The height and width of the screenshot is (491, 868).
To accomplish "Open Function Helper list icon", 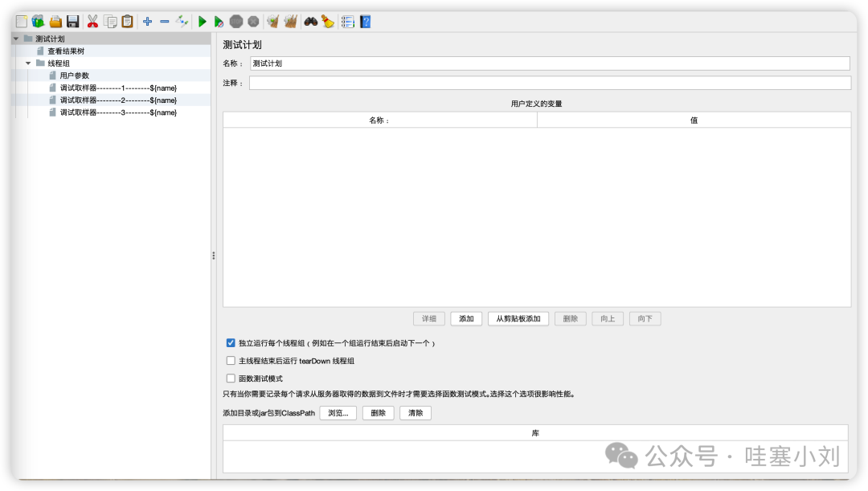I will 348,22.
